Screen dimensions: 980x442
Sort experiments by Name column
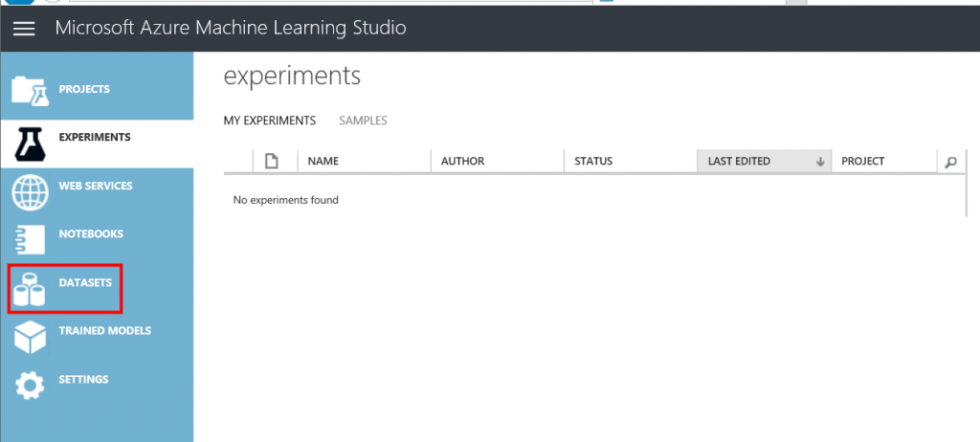coord(323,162)
